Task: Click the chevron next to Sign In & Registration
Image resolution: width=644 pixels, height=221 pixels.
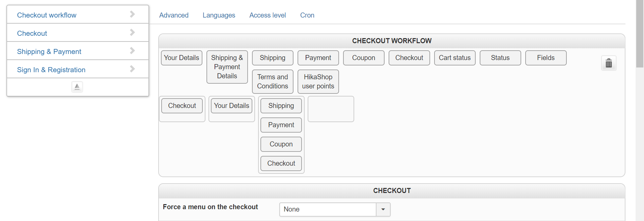Action: point(132,69)
